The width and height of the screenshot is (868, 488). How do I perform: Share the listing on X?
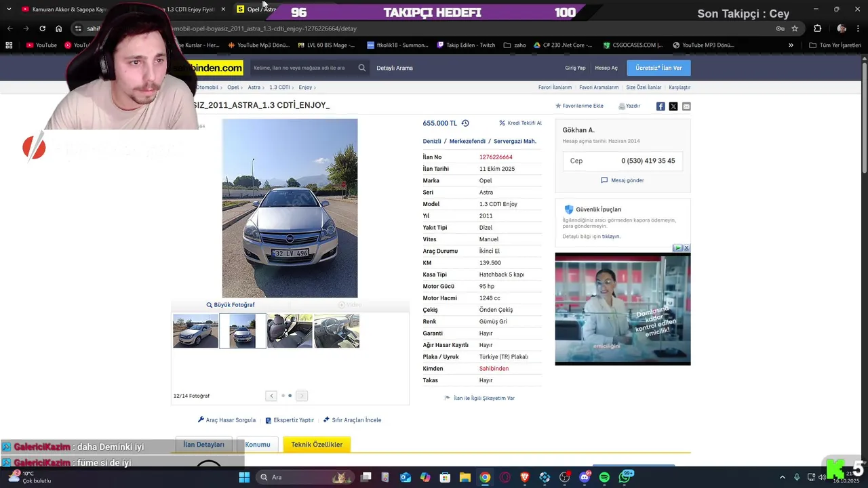tap(673, 106)
